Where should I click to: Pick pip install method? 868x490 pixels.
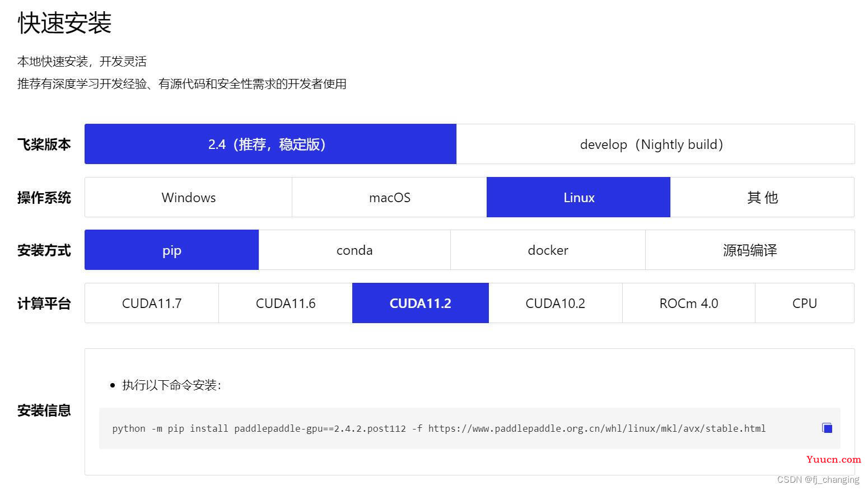pyautogui.click(x=171, y=250)
